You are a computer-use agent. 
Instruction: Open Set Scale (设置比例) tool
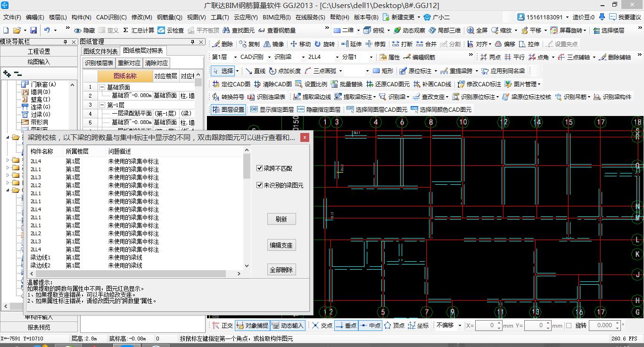click(311, 84)
